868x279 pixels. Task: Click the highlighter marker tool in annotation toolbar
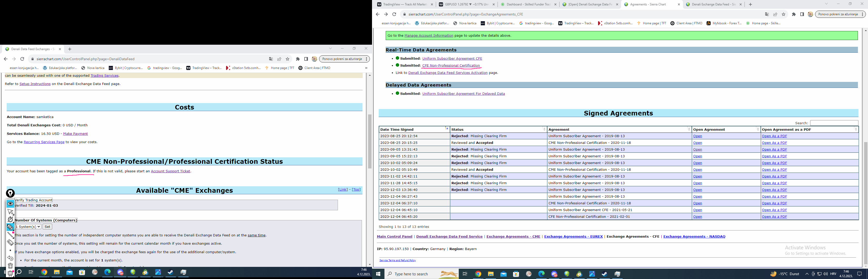coord(10,227)
